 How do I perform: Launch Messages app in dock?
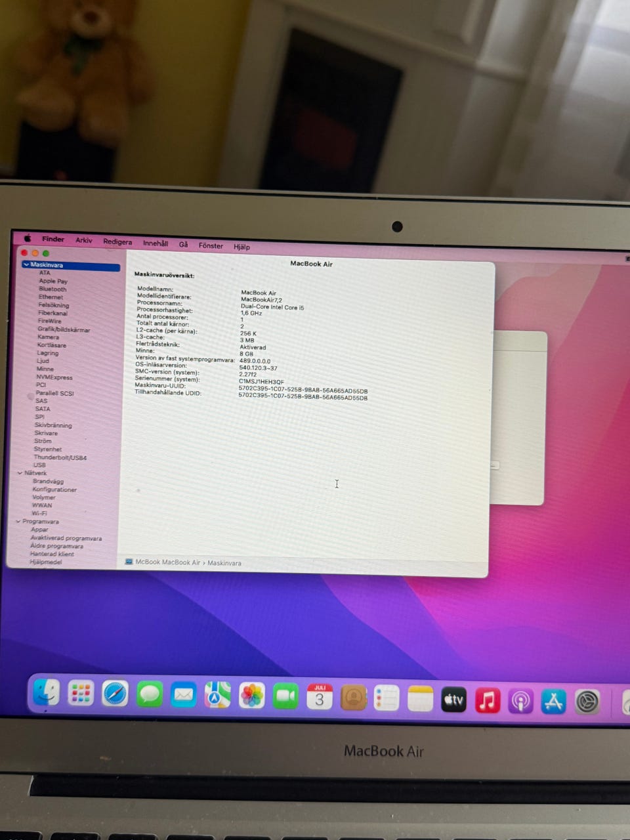click(150, 694)
